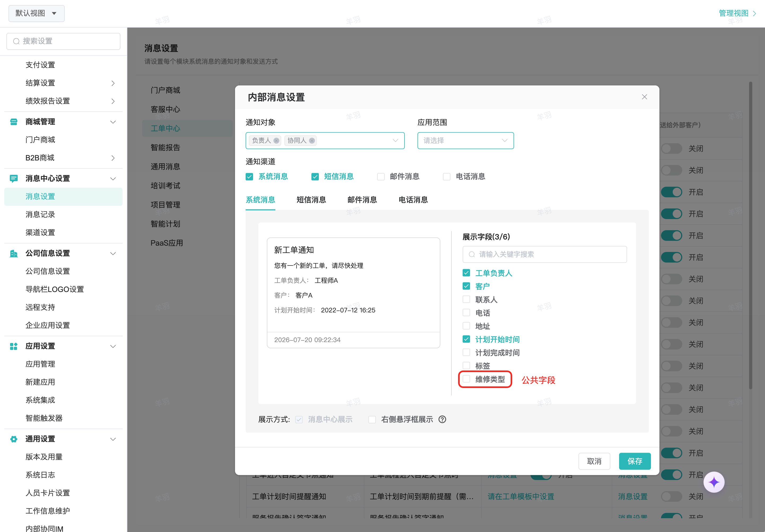Screen dimensions: 765x532
Task: Click the 商城管理 store icon
Action: 14,121
